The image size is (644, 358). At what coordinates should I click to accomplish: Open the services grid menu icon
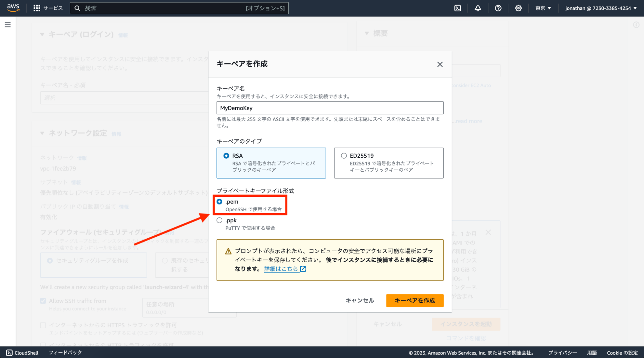[x=37, y=8]
